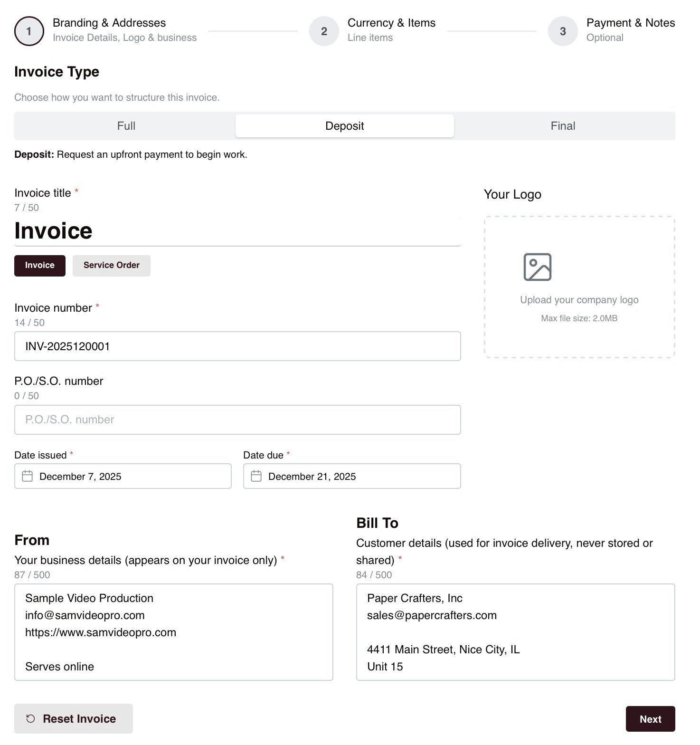The width and height of the screenshot is (700, 745).
Task: Toggle to the Service Order label
Action: pyautogui.click(x=111, y=265)
